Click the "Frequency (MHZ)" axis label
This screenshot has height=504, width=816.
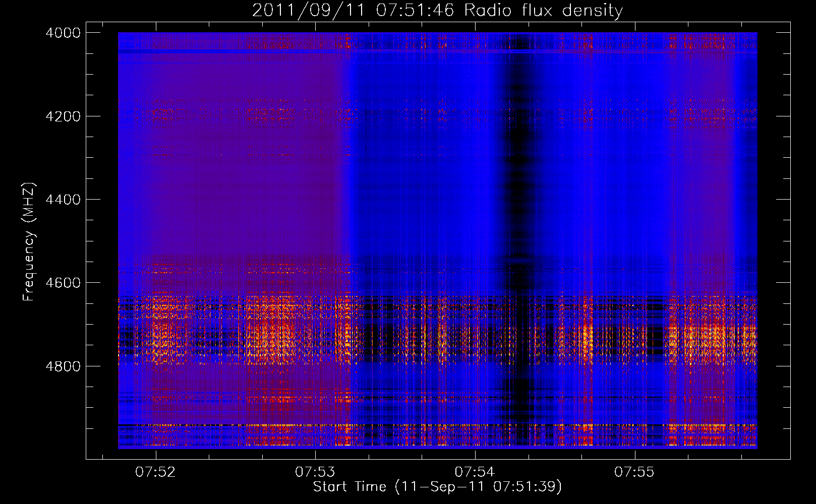[x=29, y=242]
